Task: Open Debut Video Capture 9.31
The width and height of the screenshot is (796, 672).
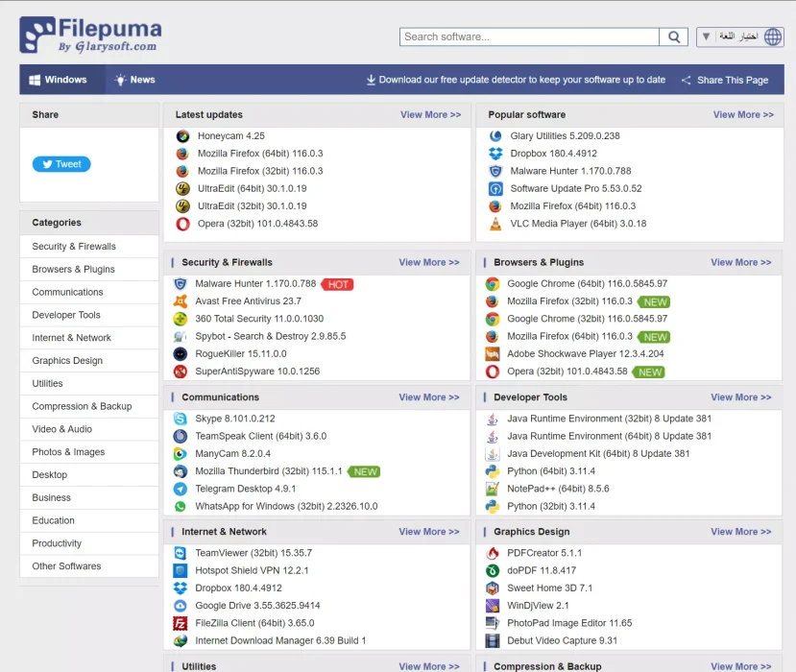Action: point(562,640)
